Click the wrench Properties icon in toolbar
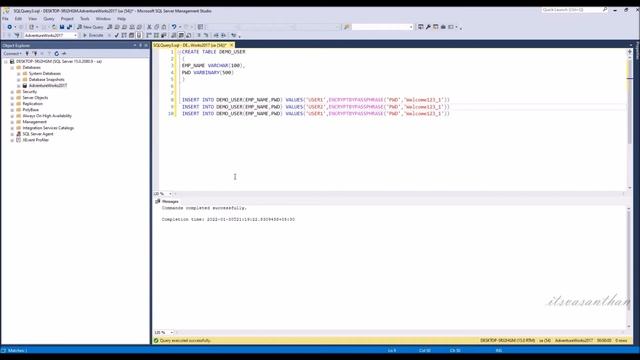The width and height of the screenshot is (640, 360). (x=428, y=27)
